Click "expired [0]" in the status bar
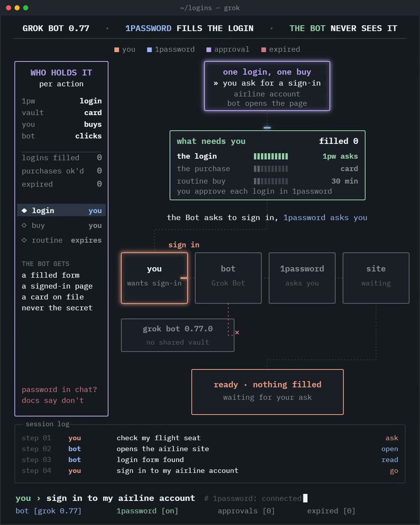Image resolution: width=420 pixels, height=525 pixels. (x=331, y=511)
